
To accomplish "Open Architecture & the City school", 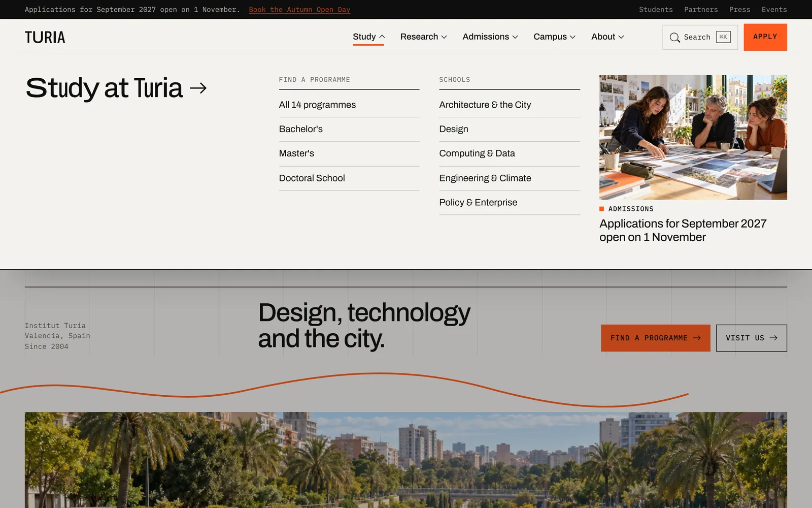I will [510, 105].
